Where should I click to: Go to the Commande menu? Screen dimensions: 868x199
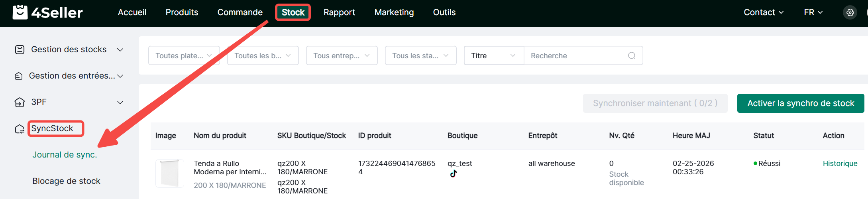(x=240, y=12)
